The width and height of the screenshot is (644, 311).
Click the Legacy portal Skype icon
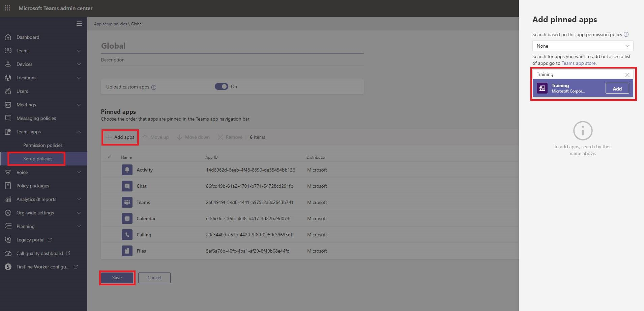point(8,240)
